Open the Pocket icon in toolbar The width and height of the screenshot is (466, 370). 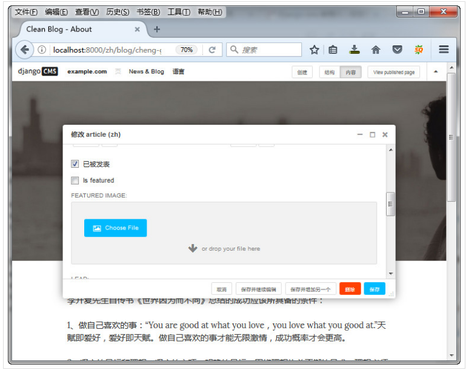click(397, 50)
